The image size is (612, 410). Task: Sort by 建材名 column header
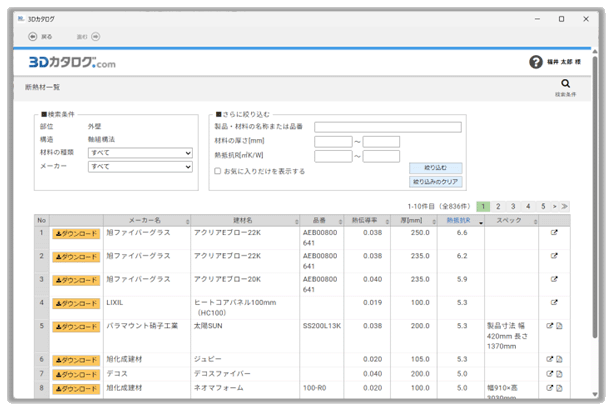pos(245,221)
